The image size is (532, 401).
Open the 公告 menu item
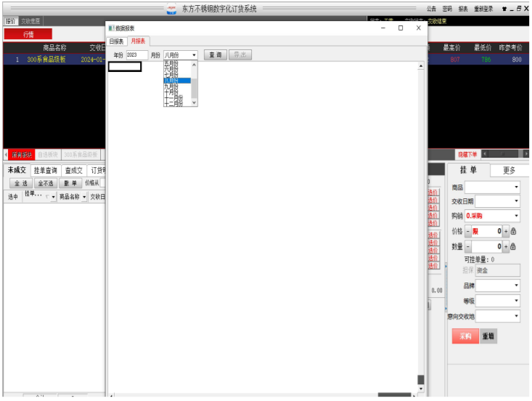[431, 9]
